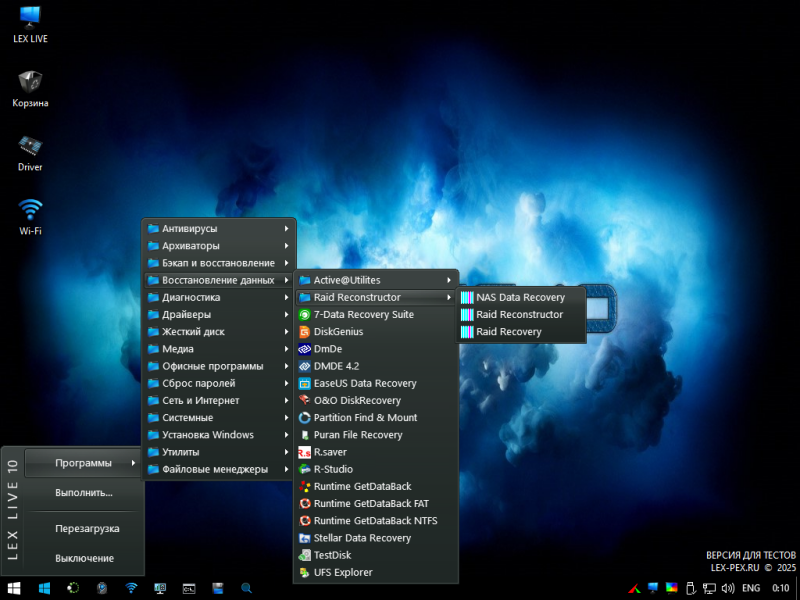This screenshot has width=800, height=600.
Task: Expand the Файловые менеджеры submenu
Action: (x=214, y=469)
